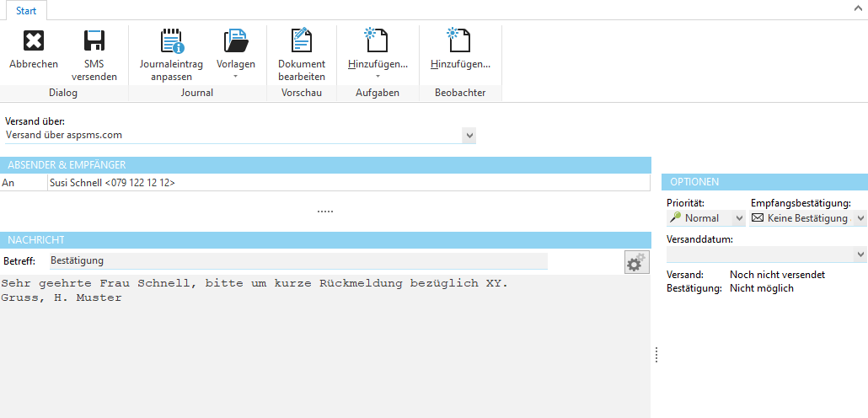
Task: Open the Versanddatum dropdown
Action: coord(860,255)
